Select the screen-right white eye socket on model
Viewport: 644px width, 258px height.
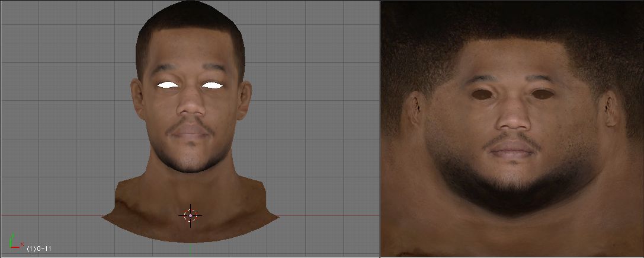coord(212,85)
